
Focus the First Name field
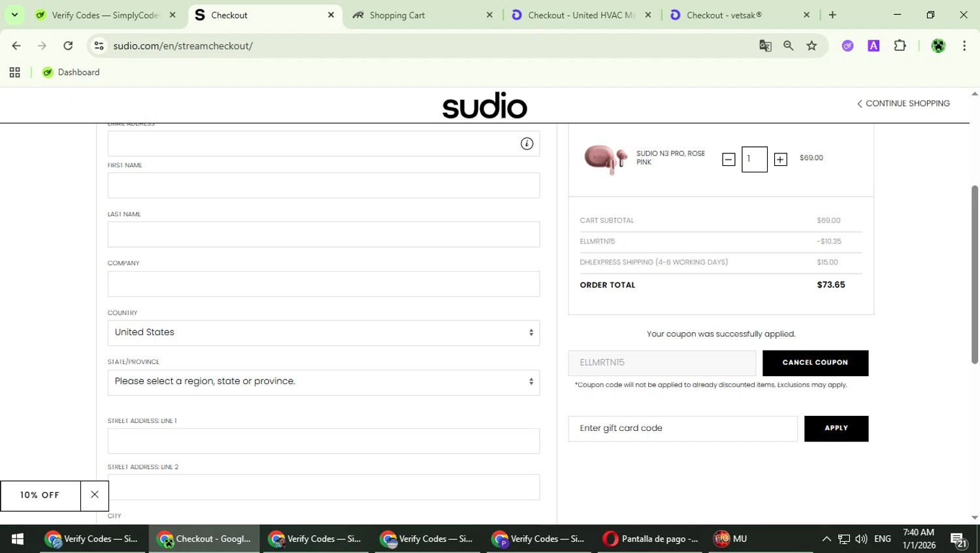(323, 185)
